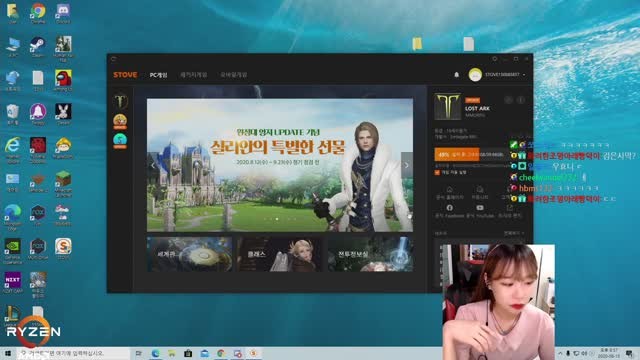The height and width of the screenshot is (360, 640).
Task: Open the 세계관 thumbnail
Action: [x=189, y=254]
